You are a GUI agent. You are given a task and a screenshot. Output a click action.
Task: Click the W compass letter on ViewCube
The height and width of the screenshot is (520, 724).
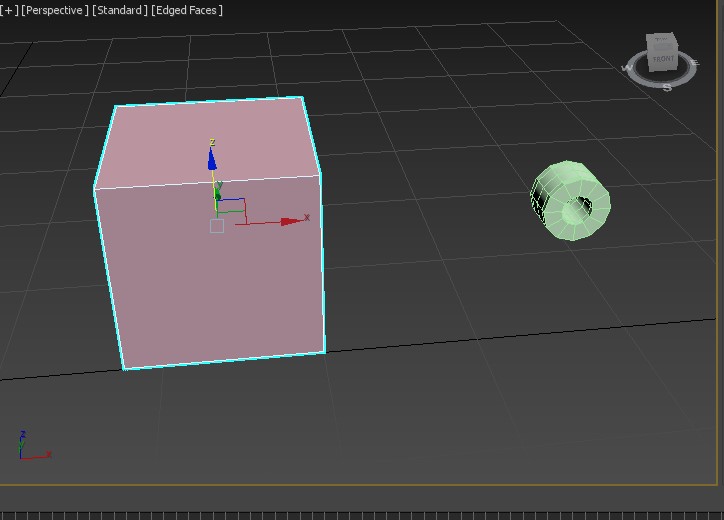628,68
